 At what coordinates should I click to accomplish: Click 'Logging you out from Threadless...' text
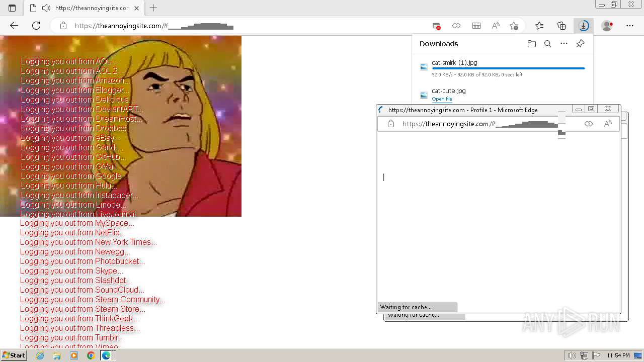[x=80, y=328]
